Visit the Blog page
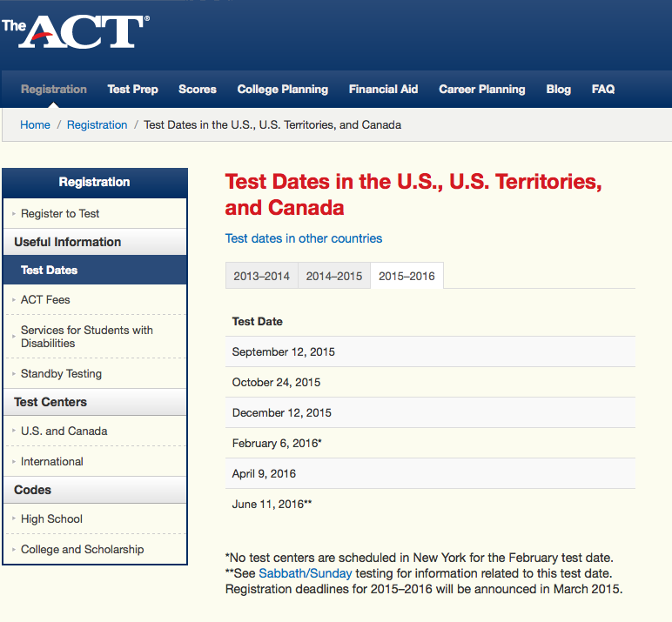The width and height of the screenshot is (672, 622). (x=559, y=89)
